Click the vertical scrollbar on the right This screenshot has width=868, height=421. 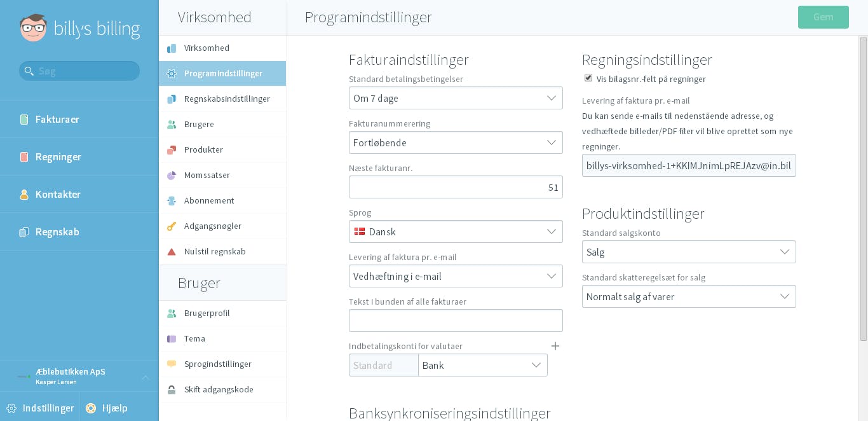pos(863,188)
